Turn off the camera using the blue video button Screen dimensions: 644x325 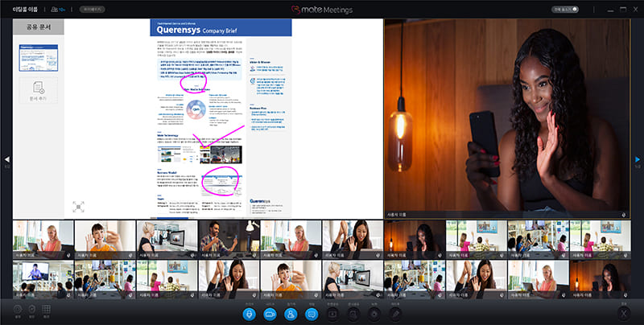point(270,315)
